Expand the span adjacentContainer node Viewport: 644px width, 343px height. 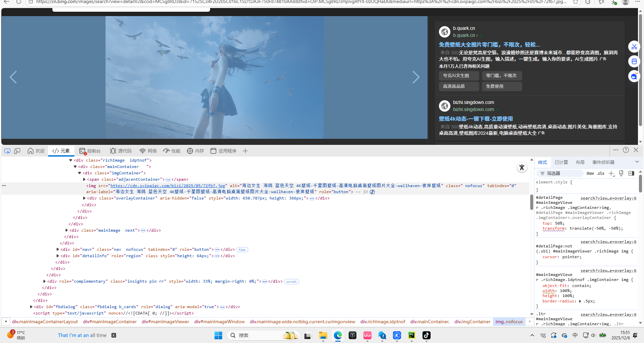pos(84,179)
